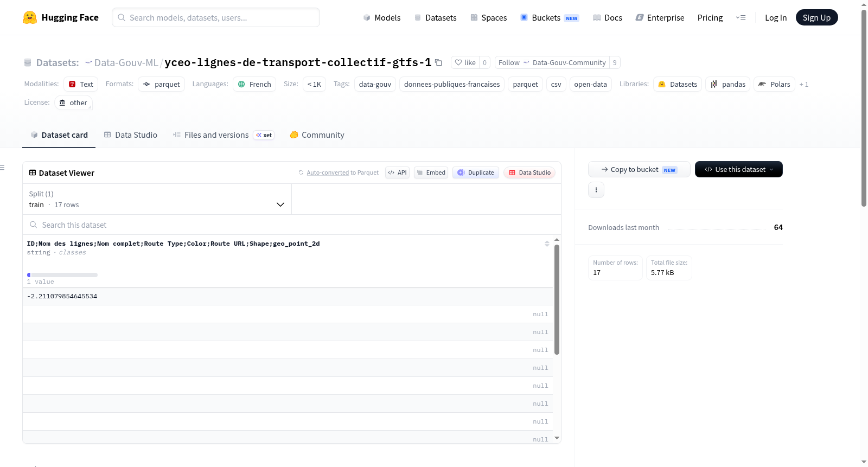Duplicate the dataset viewer
Screen dimensions: 868x467
tap(476, 172)
